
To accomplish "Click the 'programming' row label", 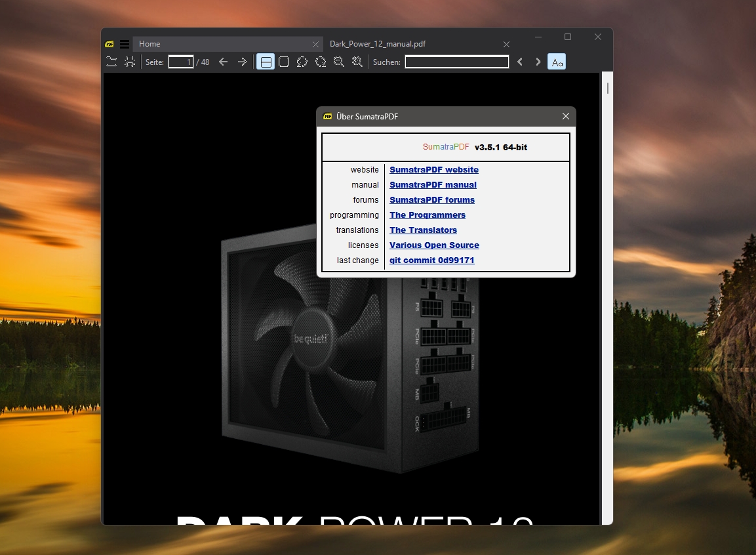I will click(354, 215).
